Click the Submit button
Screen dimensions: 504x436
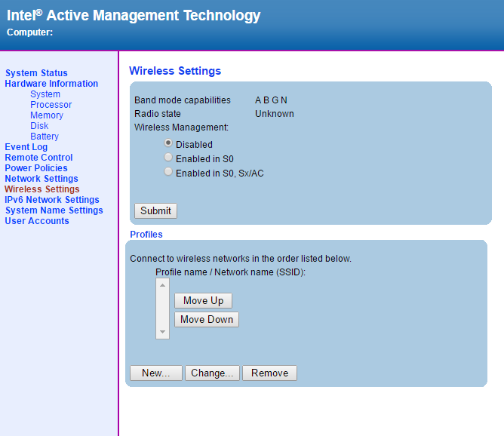155,210
